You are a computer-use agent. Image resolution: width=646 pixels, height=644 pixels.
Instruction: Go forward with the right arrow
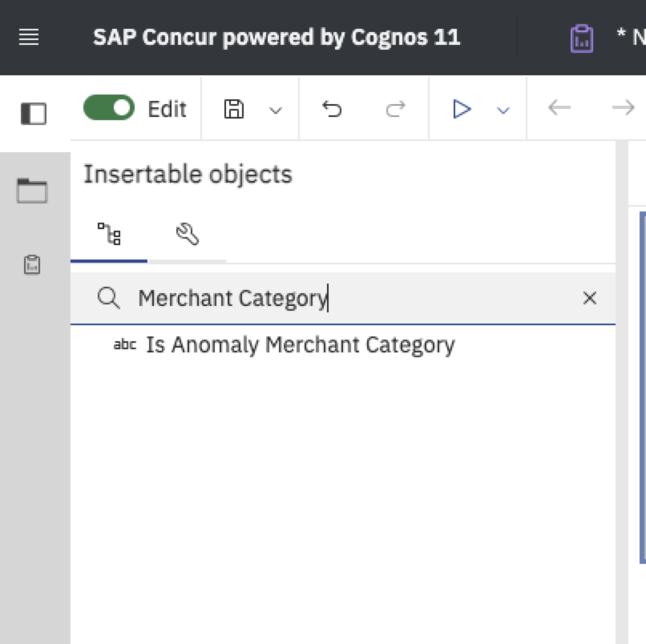click(623, 108)
